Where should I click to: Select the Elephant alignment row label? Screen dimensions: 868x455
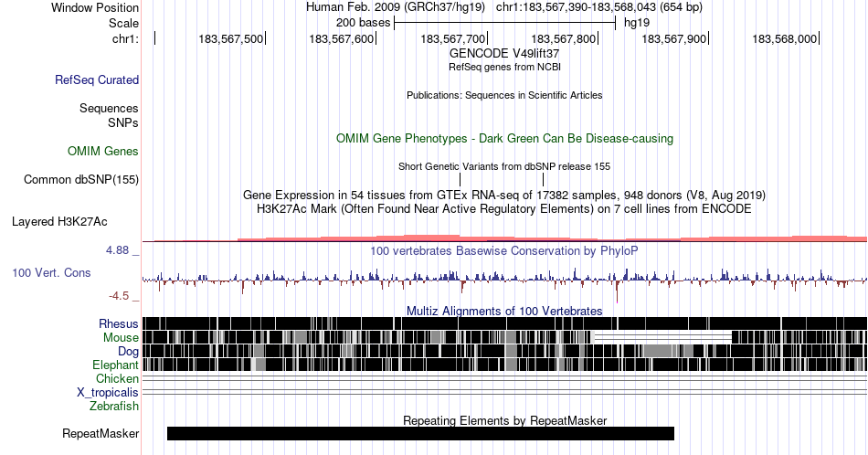click(x=115, y=365)
